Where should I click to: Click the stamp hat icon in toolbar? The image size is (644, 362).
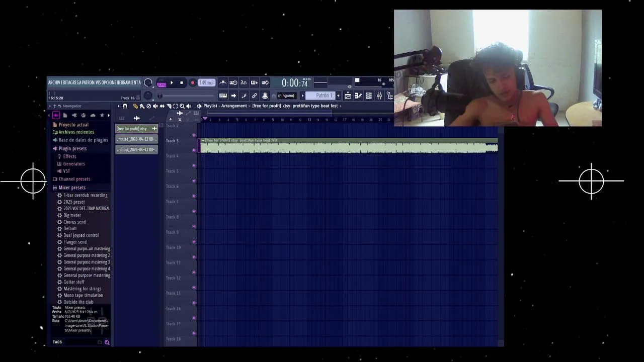click(265, 96)
